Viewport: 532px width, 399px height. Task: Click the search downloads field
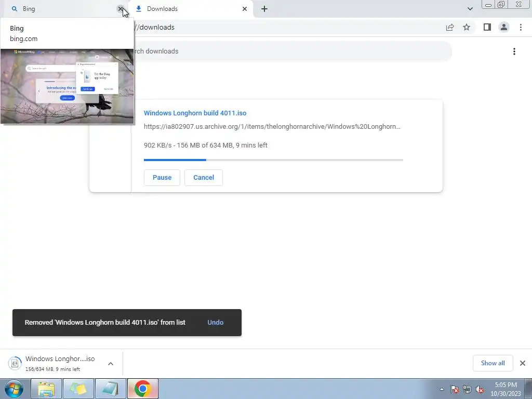click(x=292, y=51)
